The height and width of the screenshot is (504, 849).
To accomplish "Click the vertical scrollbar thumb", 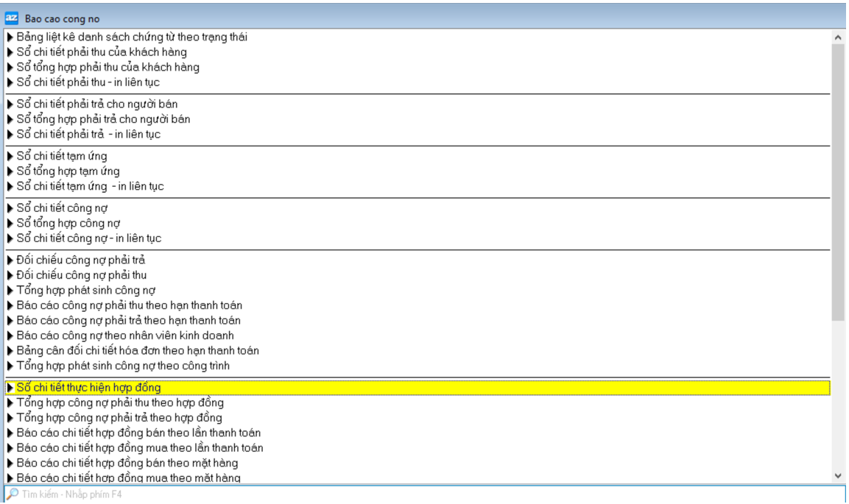I will coord(839,180).
